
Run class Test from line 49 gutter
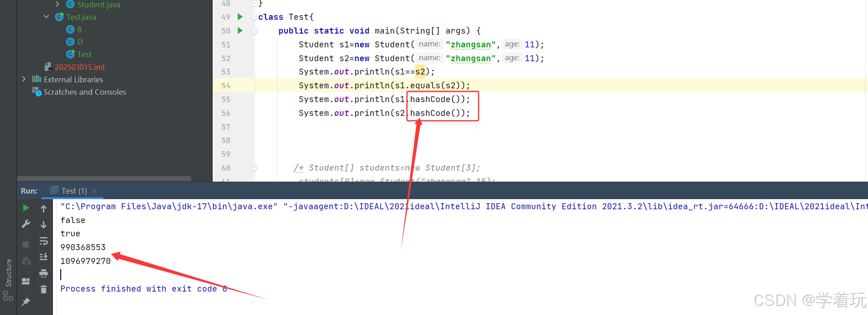click(x=240, y=17)
